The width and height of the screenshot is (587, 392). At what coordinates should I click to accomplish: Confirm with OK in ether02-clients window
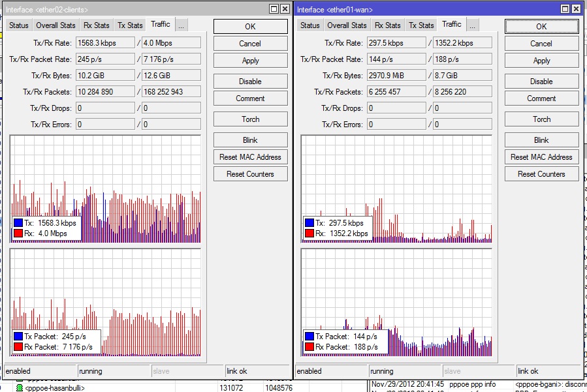pyautogui.click(x=251, y=27)
